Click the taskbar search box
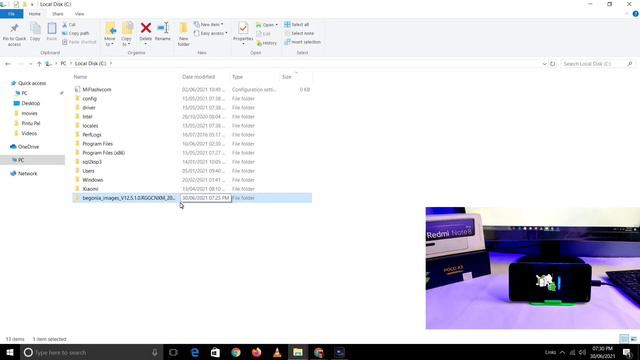 click(x=91, y=352)
